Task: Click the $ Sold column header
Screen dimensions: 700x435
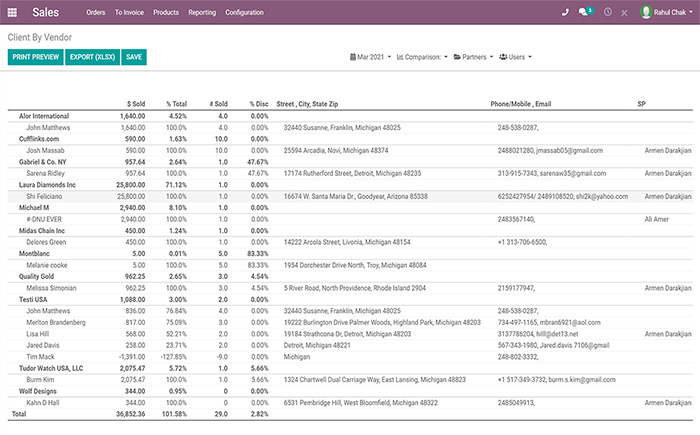Action: click(x=136, y=104)
